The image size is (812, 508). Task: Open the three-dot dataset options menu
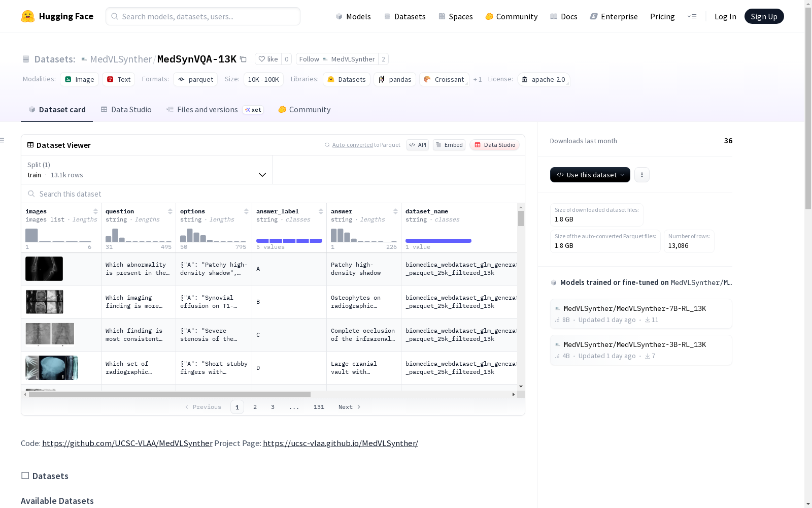point(642,175)
